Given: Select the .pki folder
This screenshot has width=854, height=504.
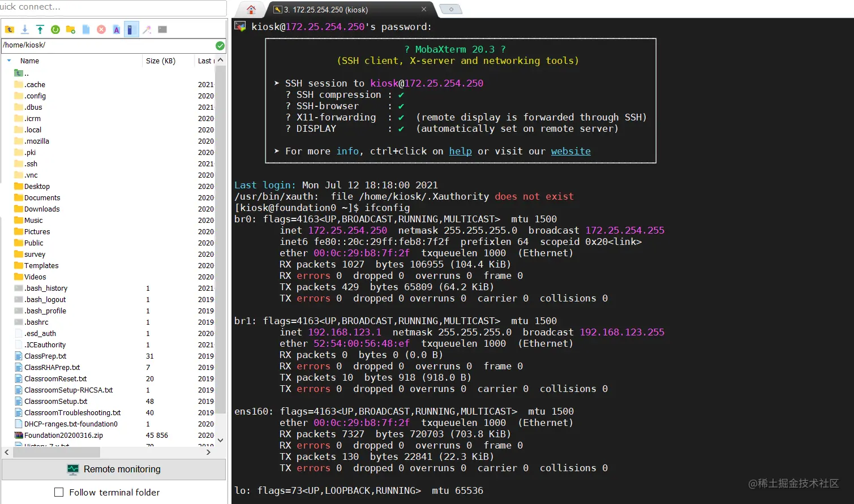Looking at the screenshot, I should [x=25, y=152].
